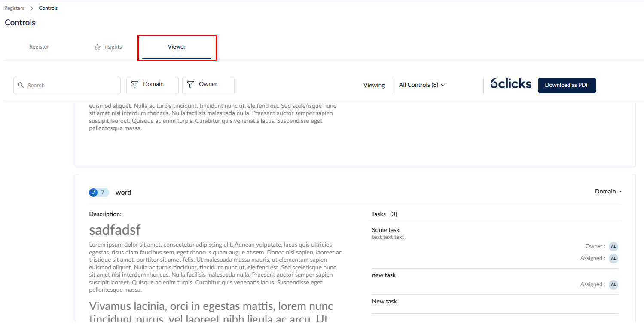Select the Viewer tab
The image size is (644, 324).
point(177,47)
